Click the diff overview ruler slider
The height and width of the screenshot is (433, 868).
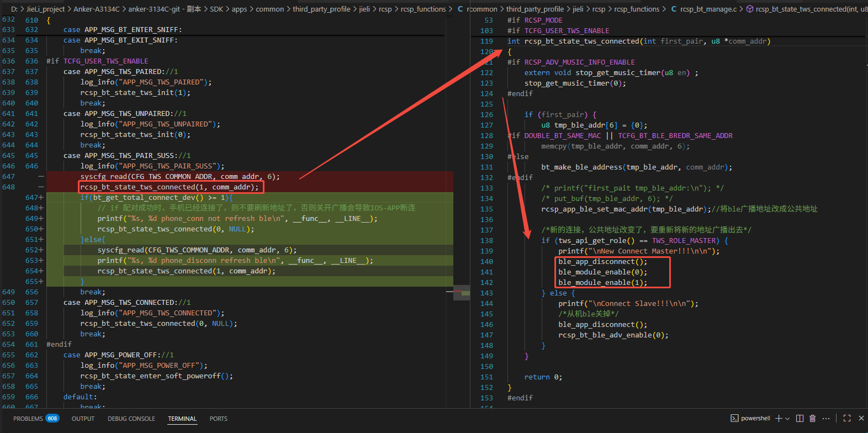pyautogui.click(x=462, y=293)
